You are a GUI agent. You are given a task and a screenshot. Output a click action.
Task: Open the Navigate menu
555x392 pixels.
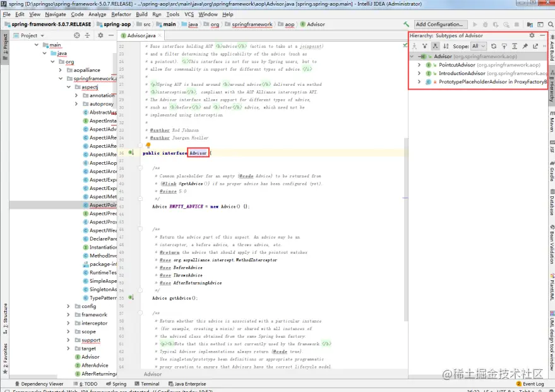[x=55, y=14]
